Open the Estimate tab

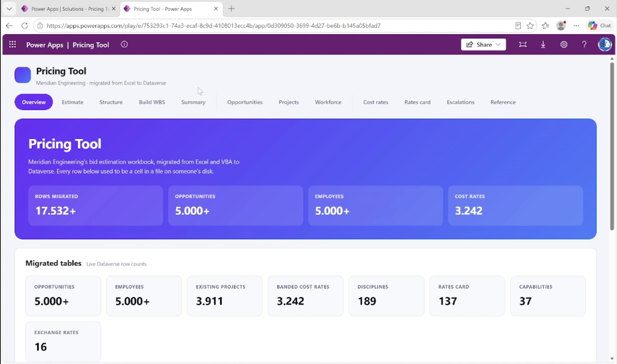click(x=72, y=102)
